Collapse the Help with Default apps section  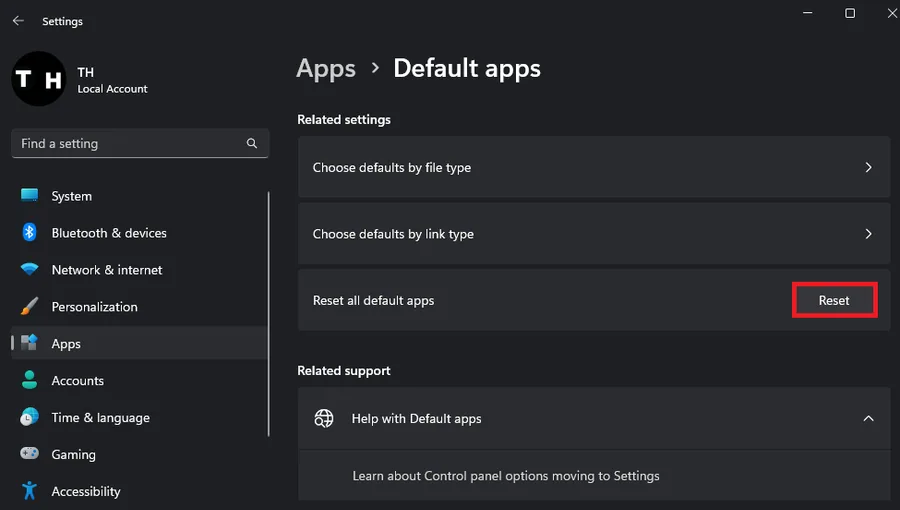click(868, 418)
